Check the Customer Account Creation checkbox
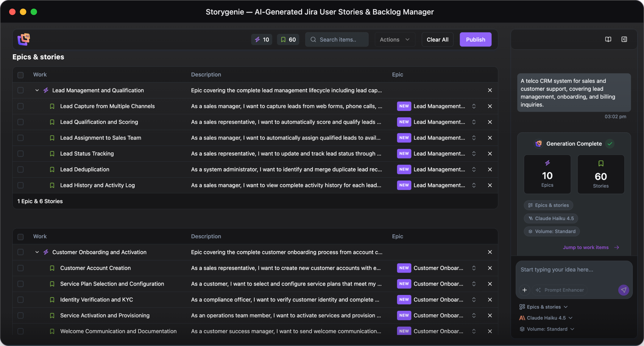The image size is (644, 346). tap(20, 268)
